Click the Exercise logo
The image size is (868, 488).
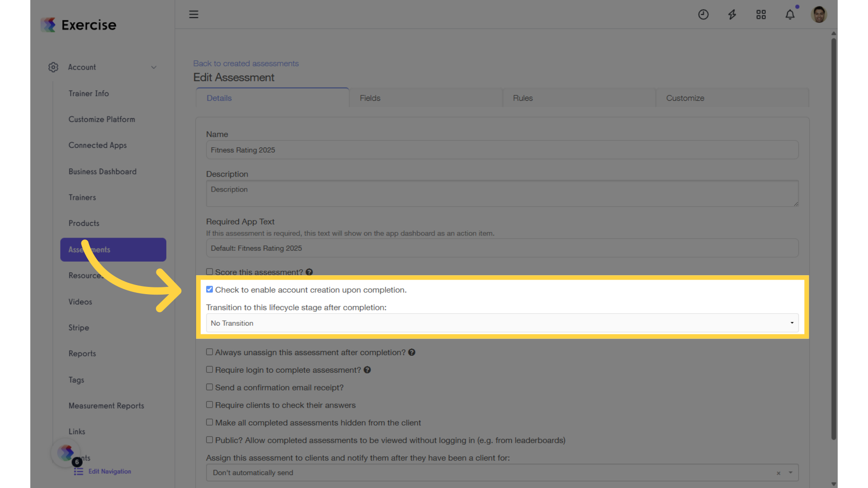(79, 25)
